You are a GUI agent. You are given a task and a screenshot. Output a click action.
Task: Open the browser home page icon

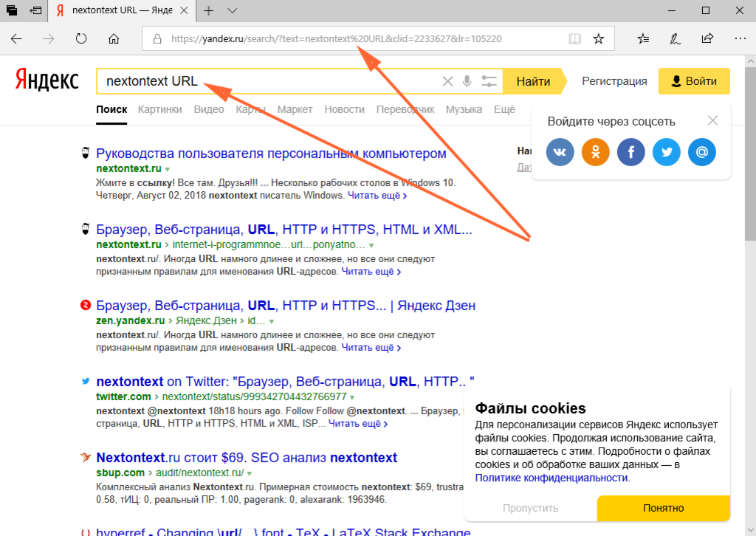[113, 38]
